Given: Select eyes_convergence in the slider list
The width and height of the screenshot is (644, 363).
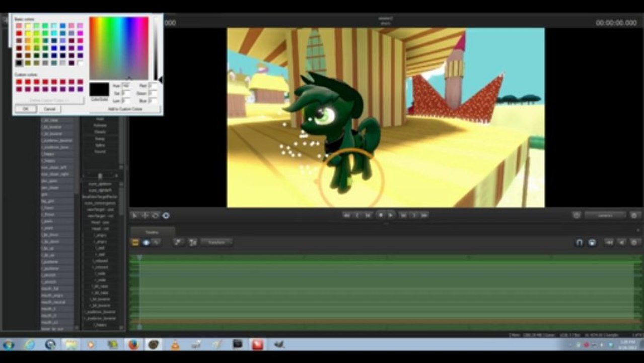Looking at the screenshot, I should (x=100, y=203).
